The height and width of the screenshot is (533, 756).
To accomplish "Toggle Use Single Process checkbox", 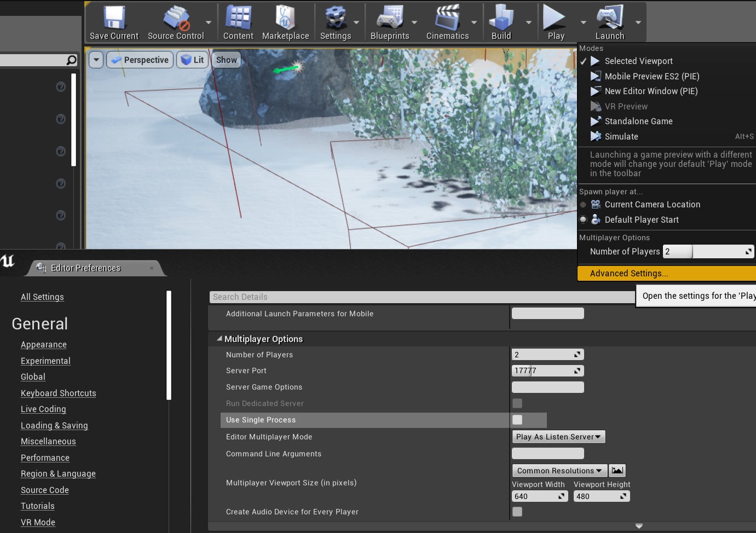I will 517,420.
